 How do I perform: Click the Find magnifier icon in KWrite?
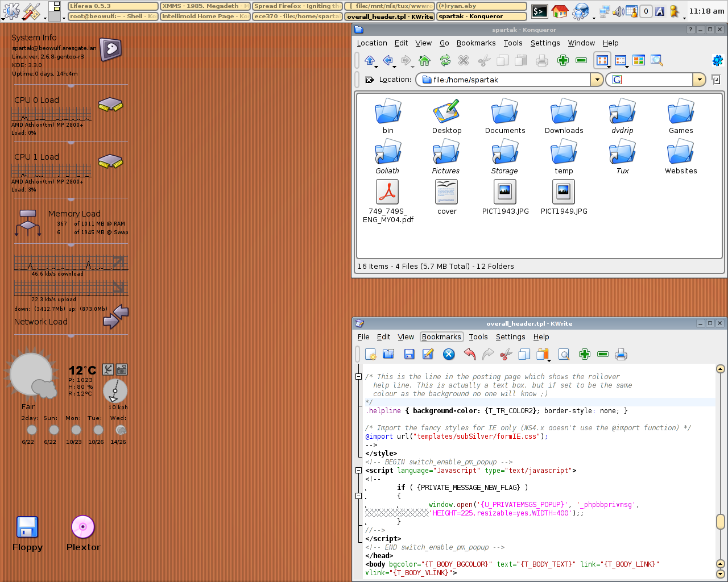click(564, 355)
